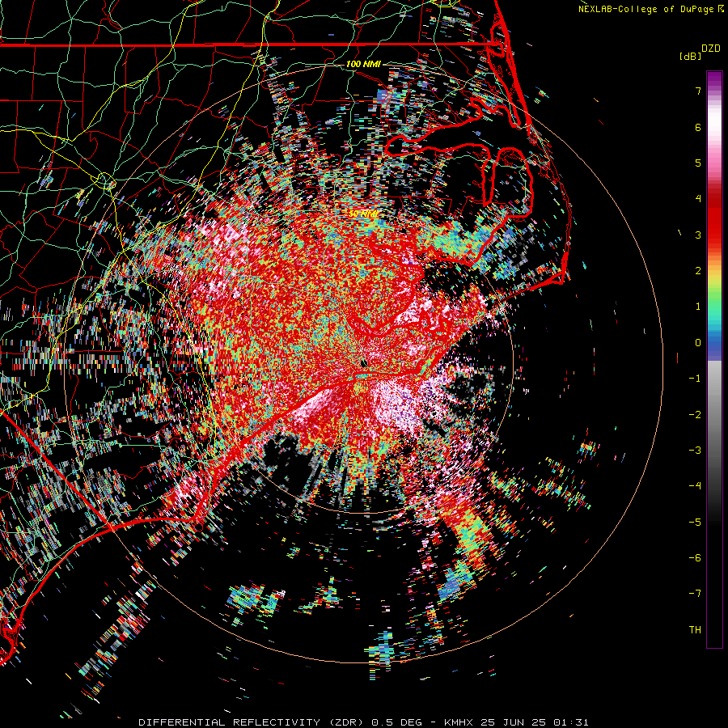
Task: Click the color scale value 2
Action: coord(698,271)
